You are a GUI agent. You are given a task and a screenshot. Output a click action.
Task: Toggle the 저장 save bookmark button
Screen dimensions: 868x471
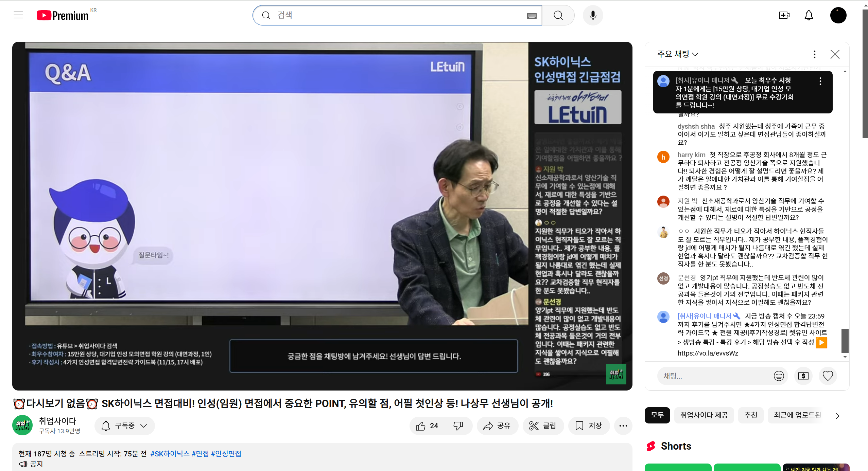[x=589, y=426]
